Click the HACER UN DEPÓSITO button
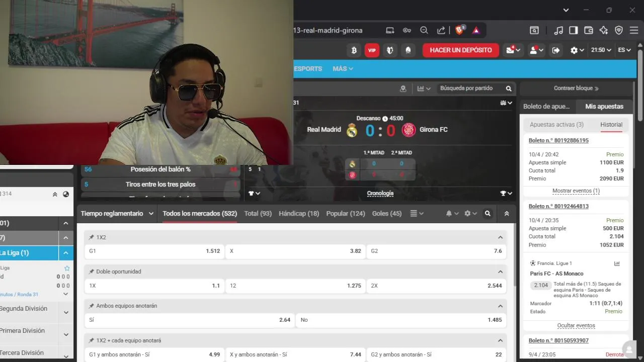Viewport: 644px width, 362px height. [x=461, y=50]
